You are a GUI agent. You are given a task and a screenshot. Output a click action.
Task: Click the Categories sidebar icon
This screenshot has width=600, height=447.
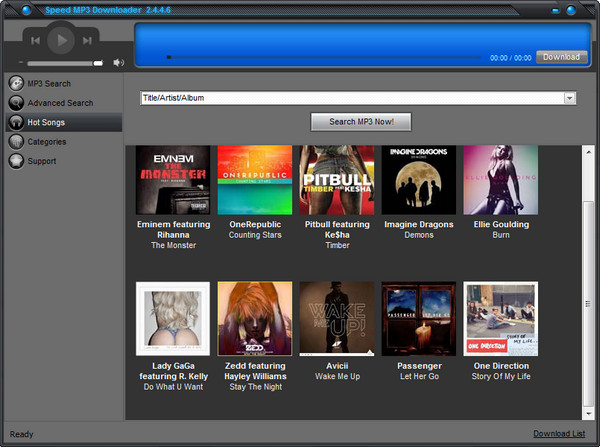tap(16, 141)
